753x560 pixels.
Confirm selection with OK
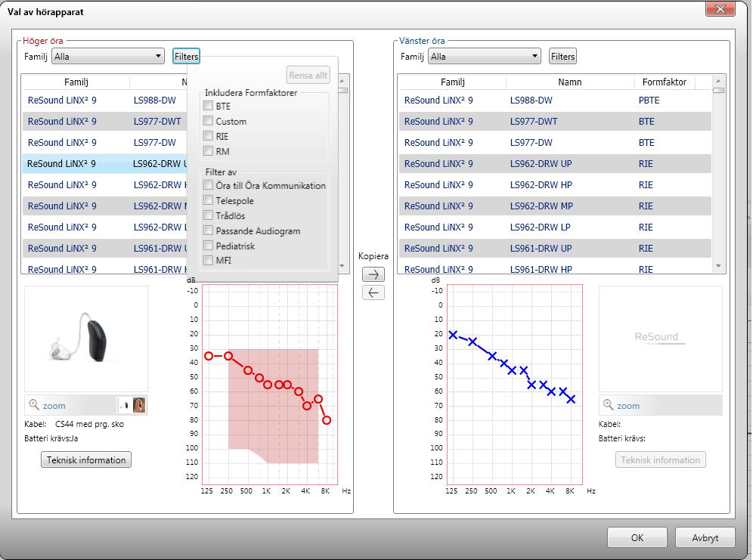[637, 537]
